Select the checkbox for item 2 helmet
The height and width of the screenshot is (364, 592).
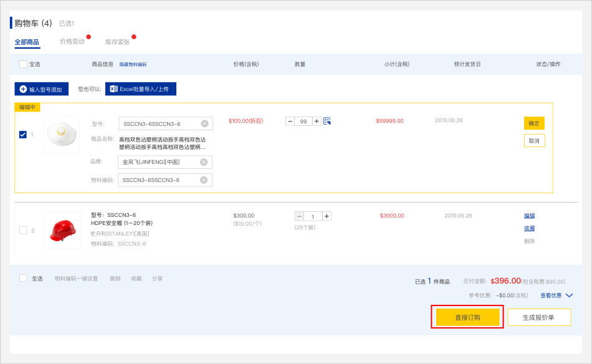(x=23, y=230)
